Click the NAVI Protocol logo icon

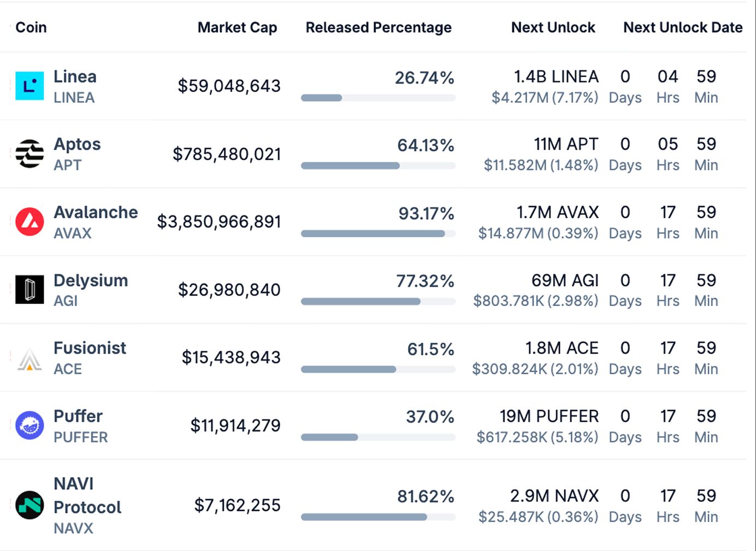pyautogui.click(x=29, y=505)
